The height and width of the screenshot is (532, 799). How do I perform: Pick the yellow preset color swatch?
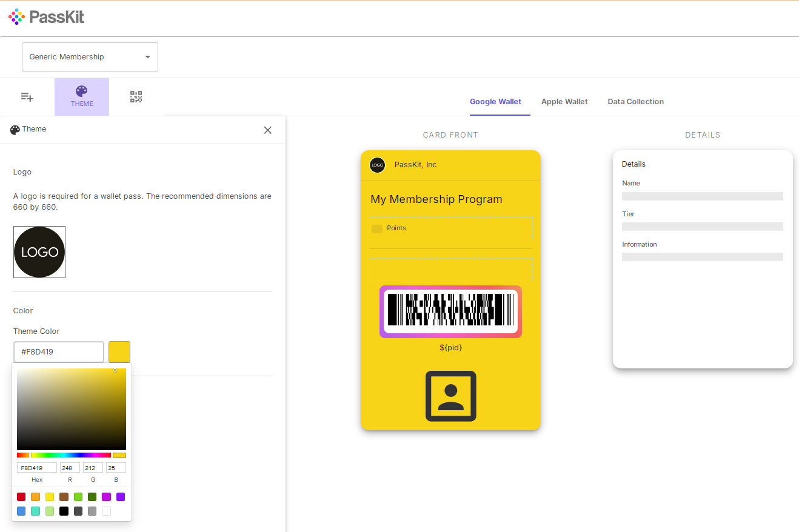(x=50, y=497)
